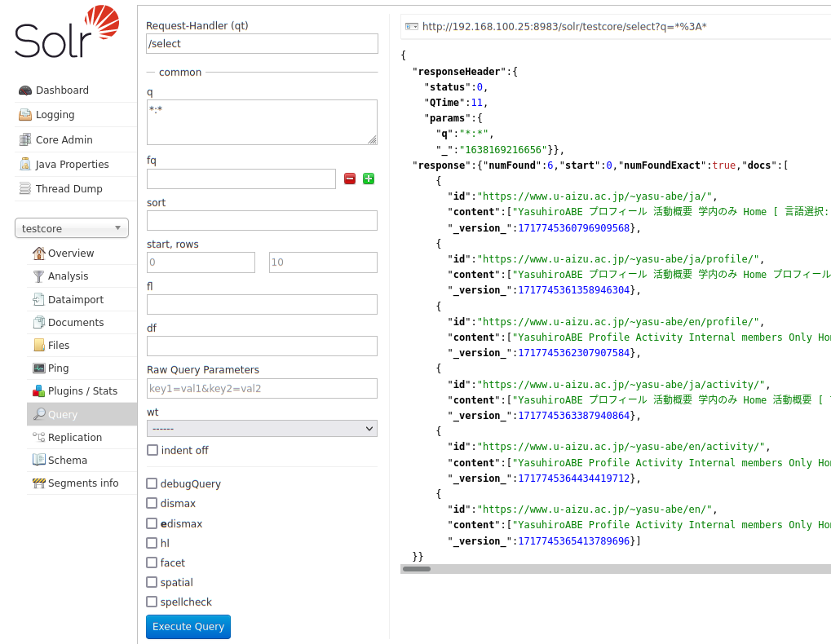Remove filter query with red minus icon
The image size is (831, 644).
coord(350,179)
